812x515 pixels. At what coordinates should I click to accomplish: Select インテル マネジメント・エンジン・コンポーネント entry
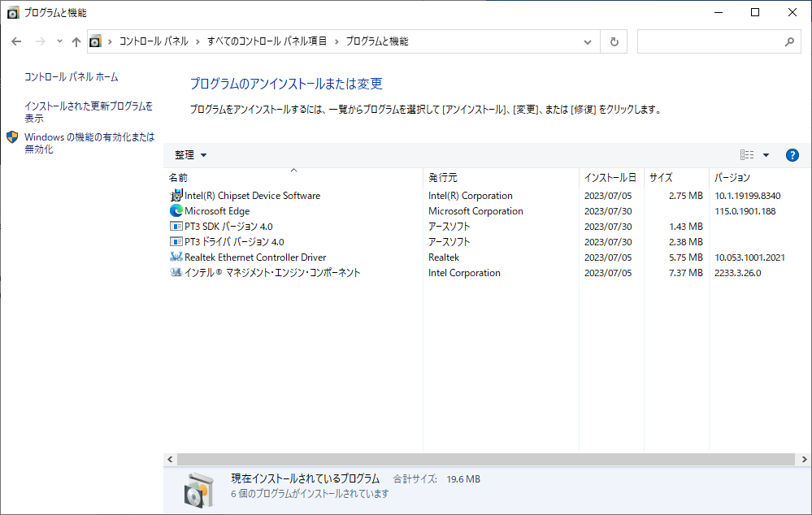pos(272,273)
